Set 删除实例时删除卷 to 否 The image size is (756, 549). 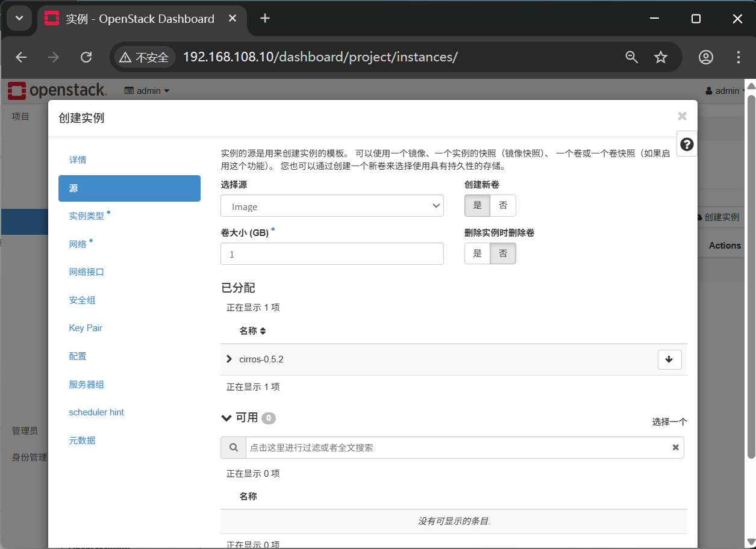pyautogui.click(x=503, y=253)
